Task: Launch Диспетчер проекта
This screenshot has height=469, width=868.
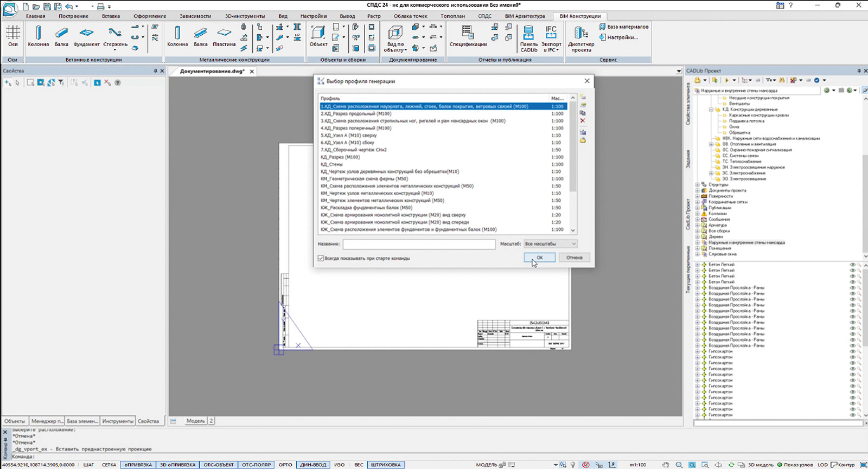Action: pos(581,38)
